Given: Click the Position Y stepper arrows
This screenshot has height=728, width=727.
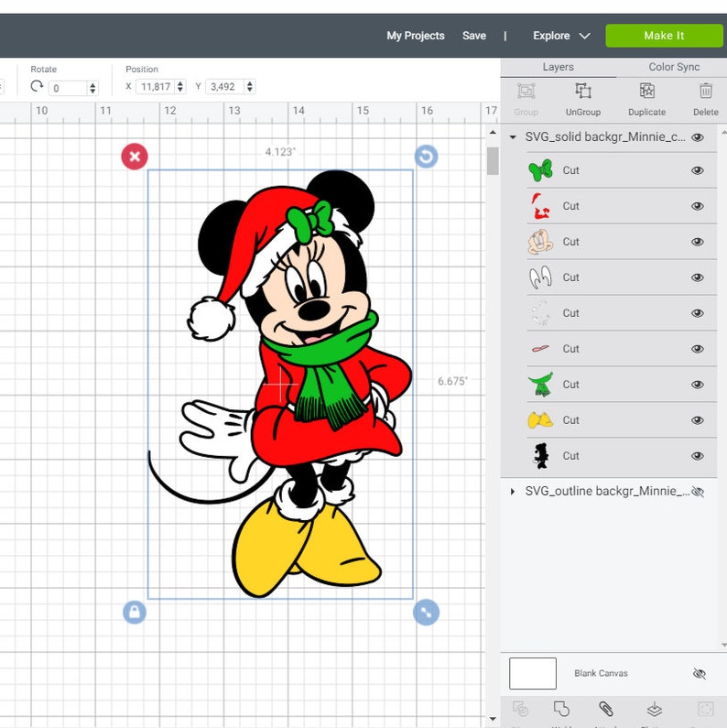Looking at the screenshot, I should [x=250, y=86].
